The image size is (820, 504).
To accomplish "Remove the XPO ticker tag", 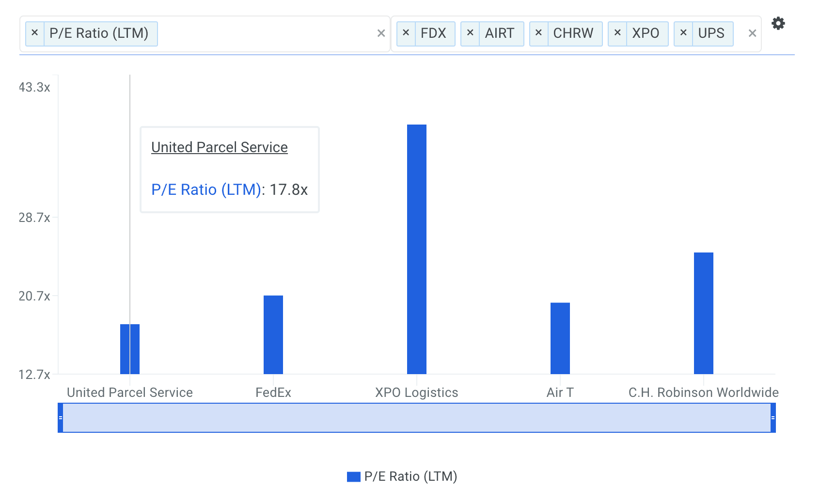I will click(617, 33).
